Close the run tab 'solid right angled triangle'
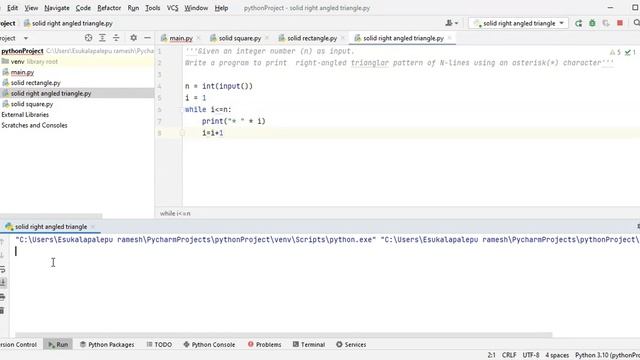The image size is (640, 360). coord(93,227)
